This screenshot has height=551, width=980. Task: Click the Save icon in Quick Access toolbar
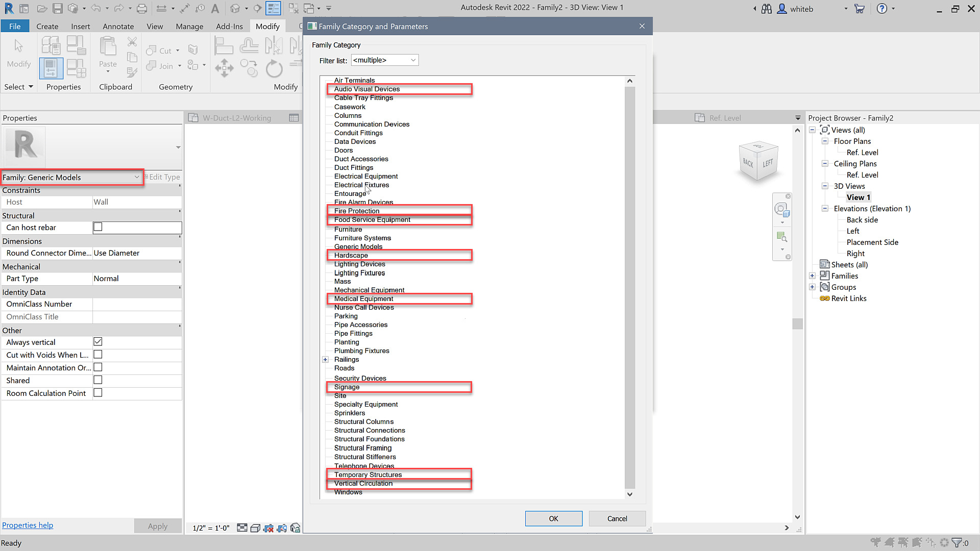coord(57,8)
